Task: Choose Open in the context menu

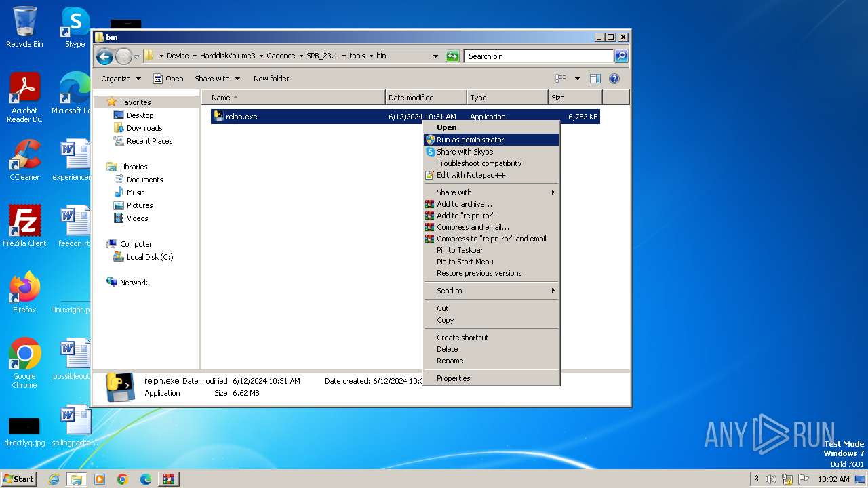Action: pos(491,127)
